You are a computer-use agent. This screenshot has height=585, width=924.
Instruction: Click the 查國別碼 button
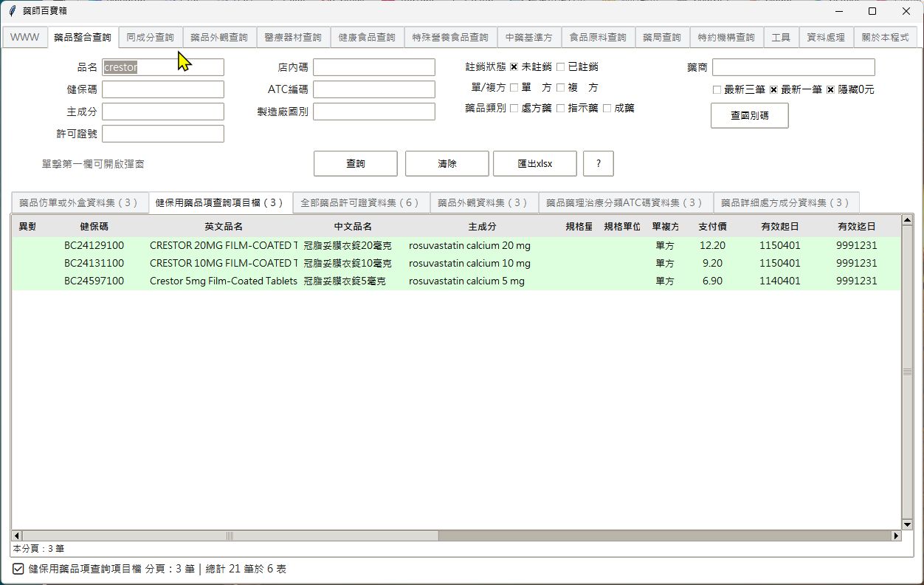pos(749,115)
